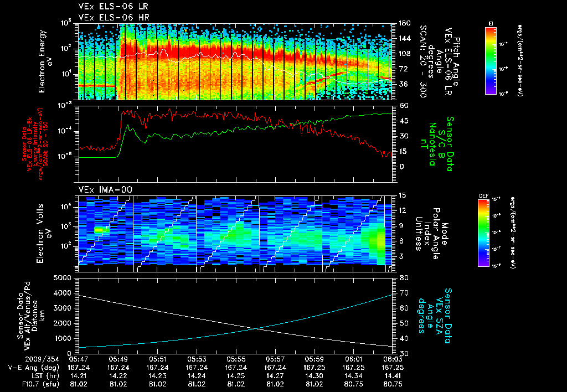Screen dimensions: 567x392
Task: Click the 'Electron Energy eV' axis label
Action: [x=47, y=61]
